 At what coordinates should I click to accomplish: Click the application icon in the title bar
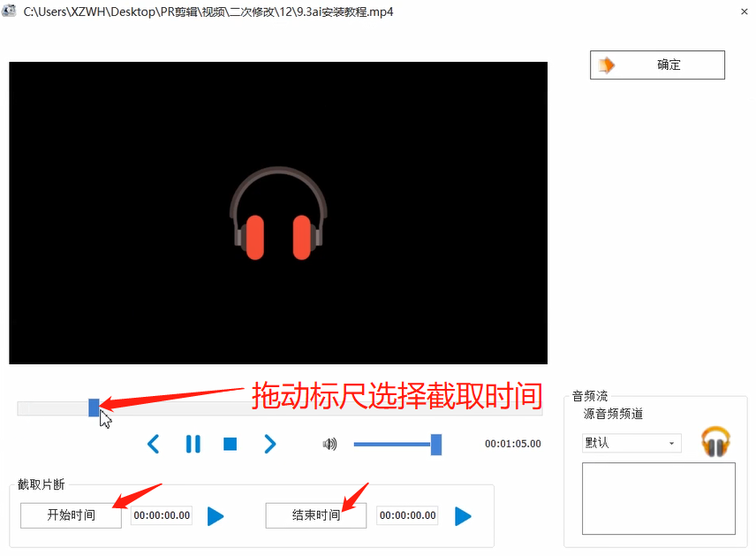click(9, 11)
